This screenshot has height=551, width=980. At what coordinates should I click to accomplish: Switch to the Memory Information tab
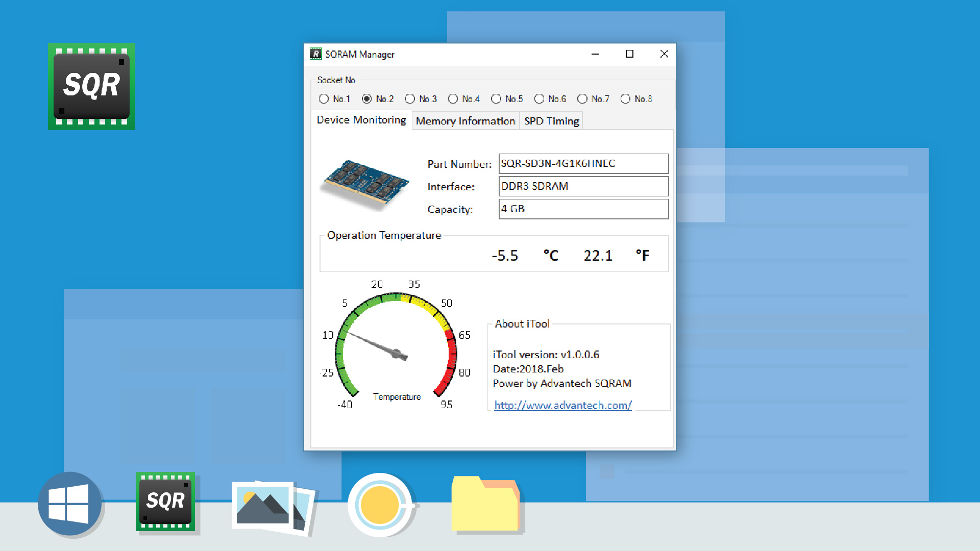coord(465,121)
